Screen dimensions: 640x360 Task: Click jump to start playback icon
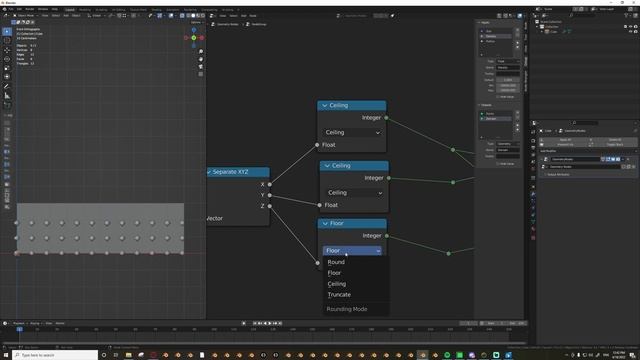pos(255,323)
